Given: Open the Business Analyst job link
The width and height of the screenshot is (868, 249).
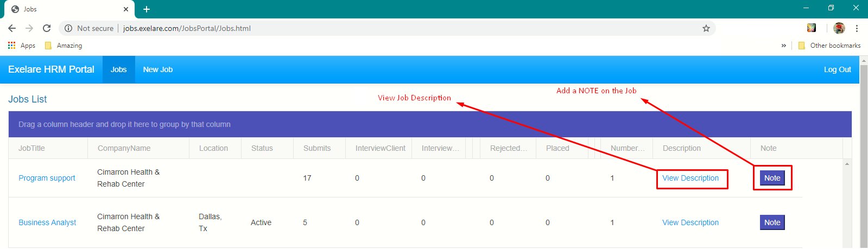Looking at the screenshot, I should coord(47,222).
